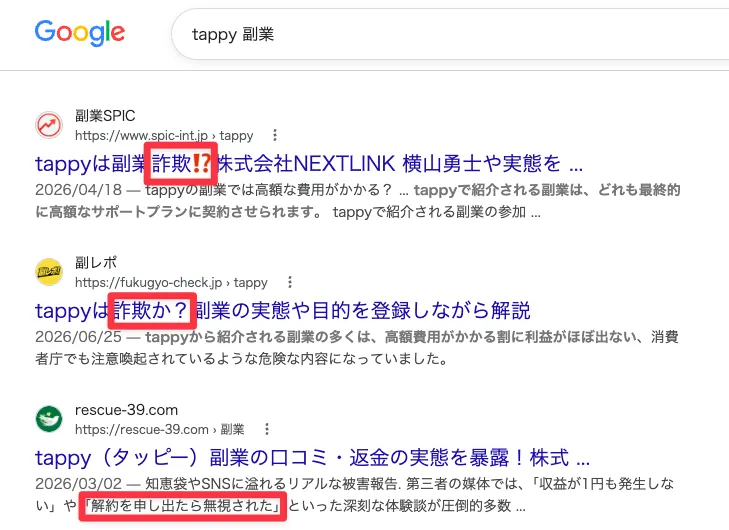Viewport: 729px width, 530px height.
Task: Click the search box containing 'tappy 副業'
Action: (x=450, y=34)
